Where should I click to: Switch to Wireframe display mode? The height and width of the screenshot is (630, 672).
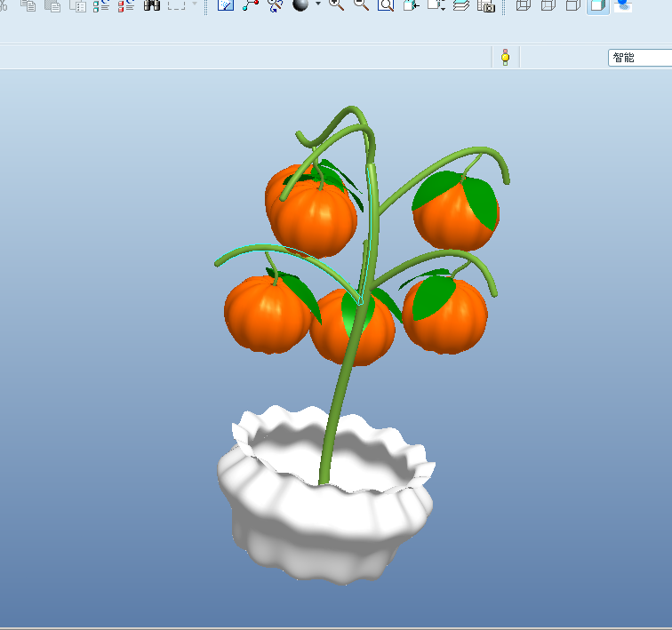524,5
